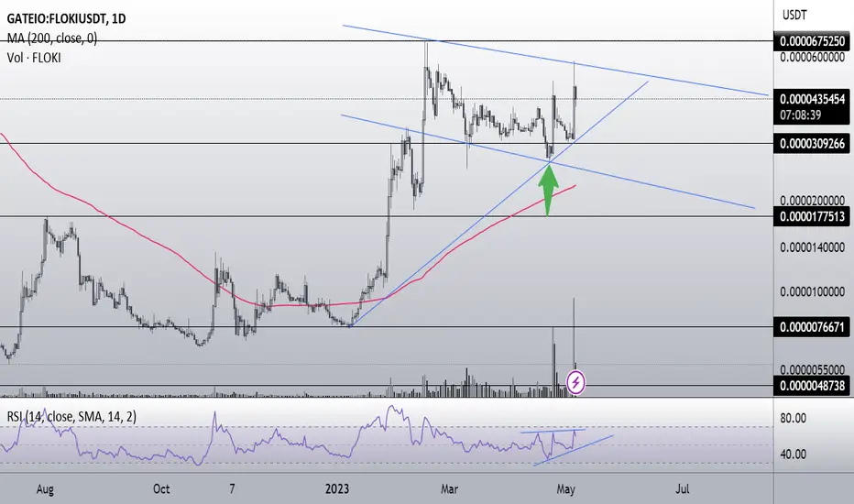Select the 0.0000048738 horizontal line label

coord(812,386)
